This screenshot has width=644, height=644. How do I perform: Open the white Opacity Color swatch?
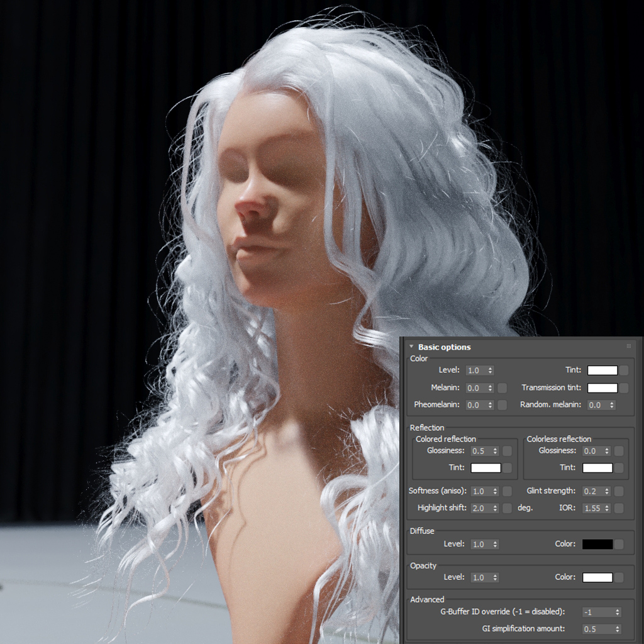tap(597, 577)
